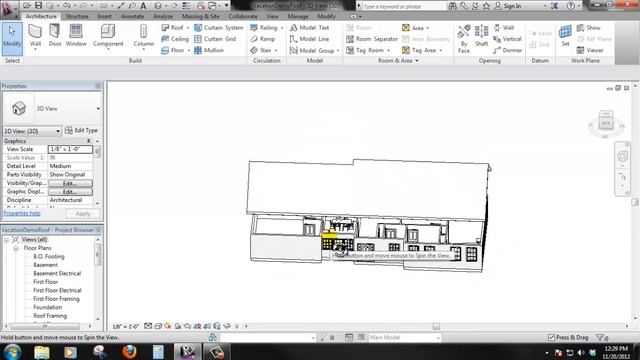The image size is (640, 360).
Task: Select the Column tool
Action: (143, 37)
